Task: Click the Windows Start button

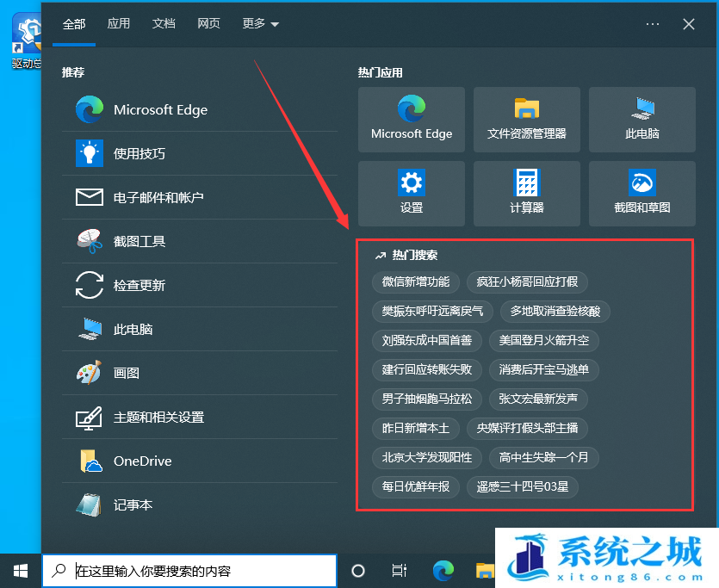Action: click(x=21, y=571)
